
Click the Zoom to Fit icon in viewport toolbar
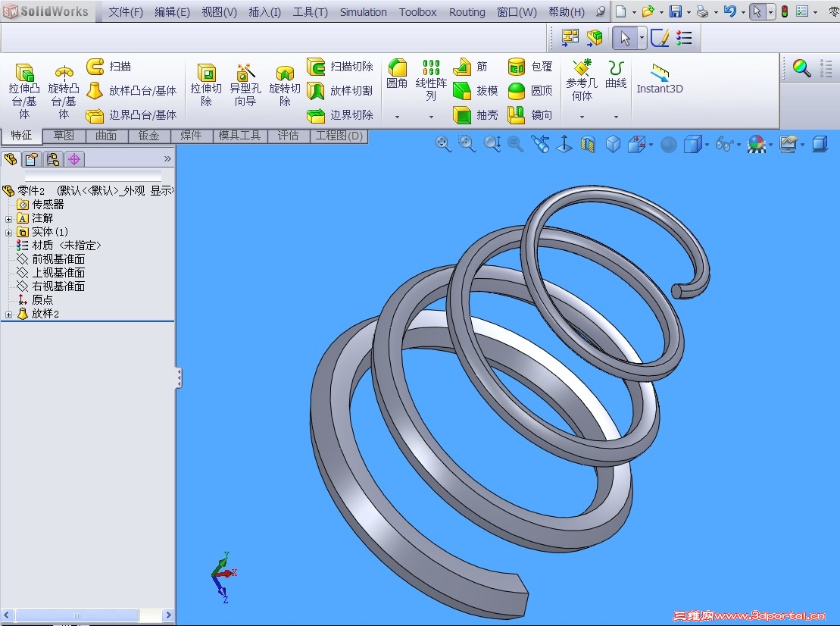pos(443,144)
